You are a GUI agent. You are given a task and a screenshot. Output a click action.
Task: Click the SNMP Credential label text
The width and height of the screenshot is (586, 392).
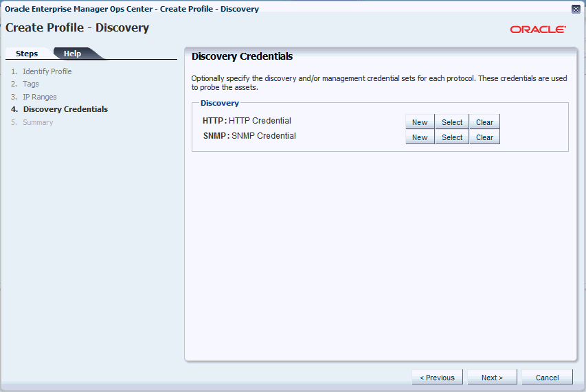pyautogui.click(x=264, y=136)
